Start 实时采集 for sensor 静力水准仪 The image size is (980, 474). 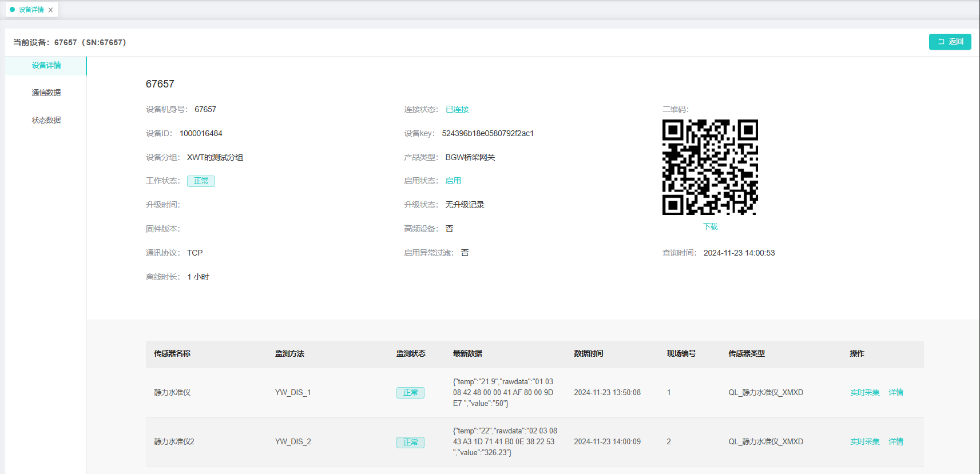[x=864, y=392]
